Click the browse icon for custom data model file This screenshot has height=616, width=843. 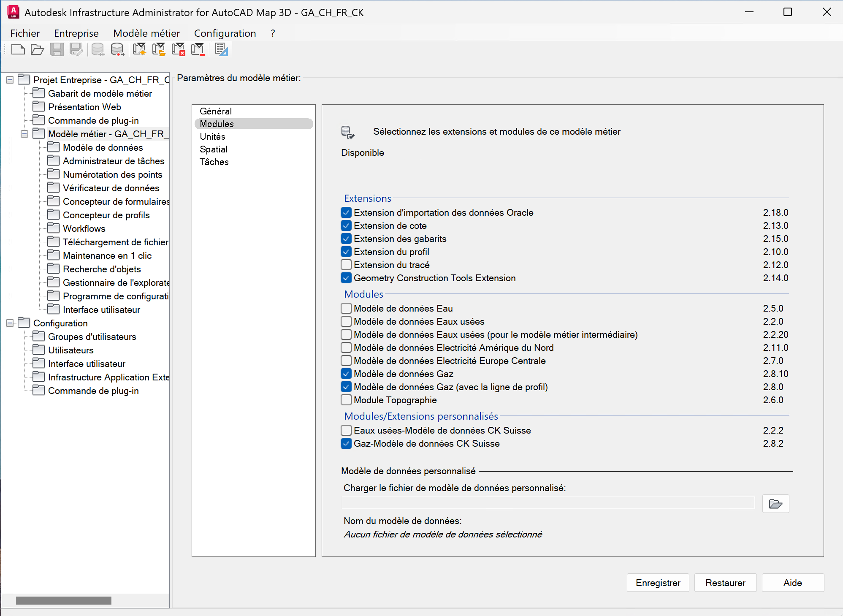775,504
